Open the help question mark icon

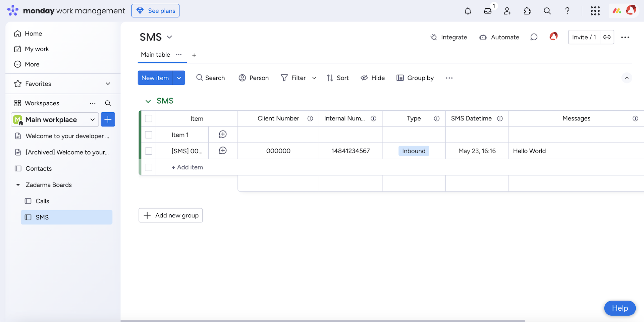coord(567,11)
